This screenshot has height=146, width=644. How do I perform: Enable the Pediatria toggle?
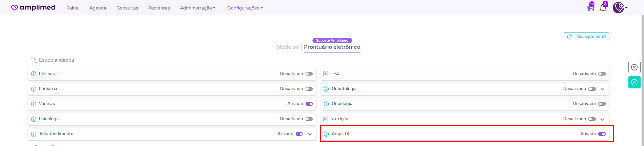click(x=309, y=89)
